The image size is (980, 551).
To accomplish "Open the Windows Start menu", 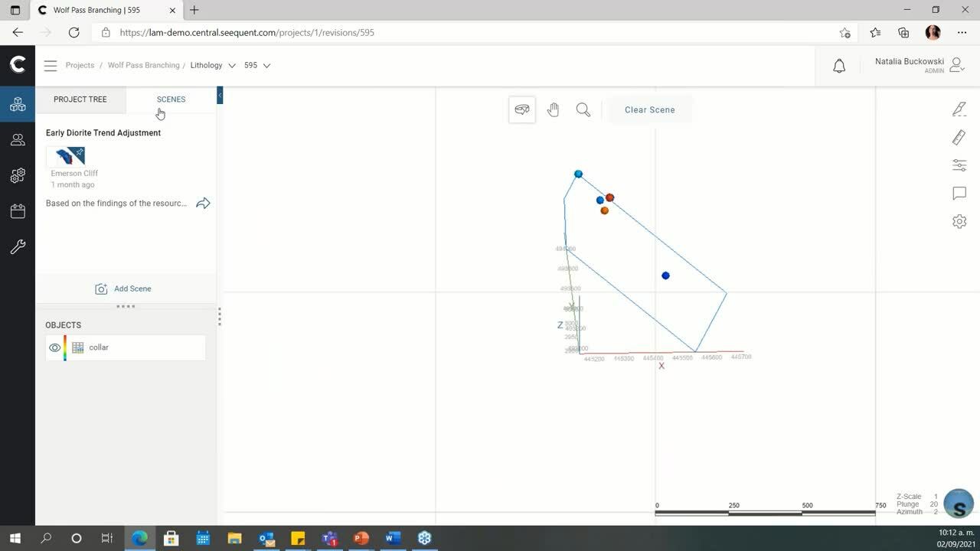I will coord(15,539).
